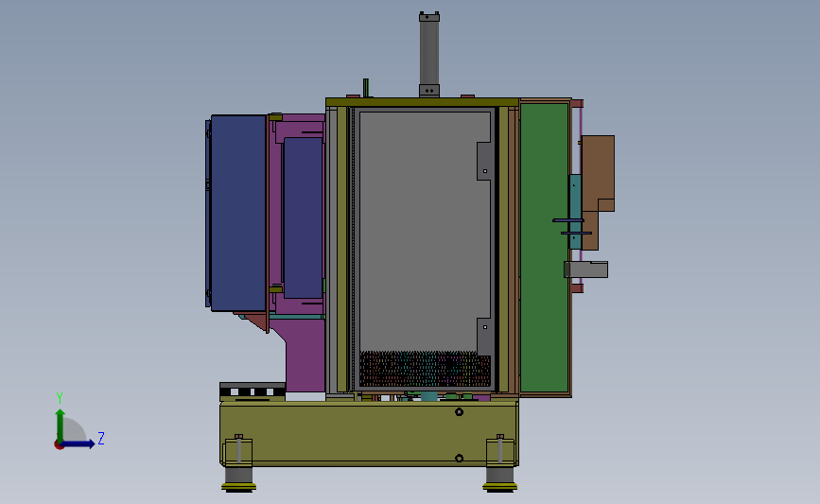Select the large dark blue box on the left
The width and height of the screenshot is (820, 504).
pyautogui.click(x=238, y=214)
